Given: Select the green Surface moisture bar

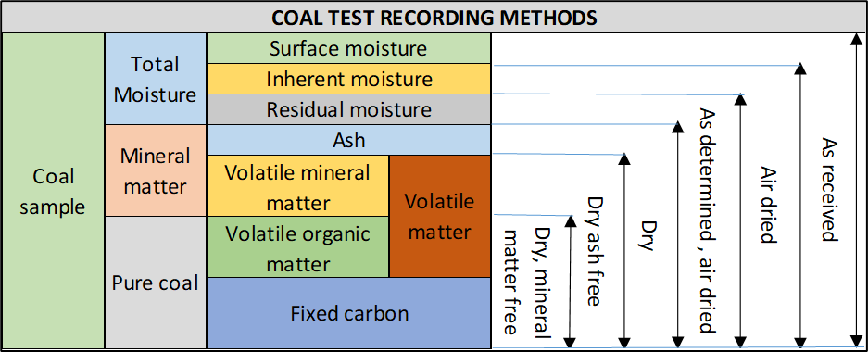Looking at the screenshot, I should click(x=348, y=48).
